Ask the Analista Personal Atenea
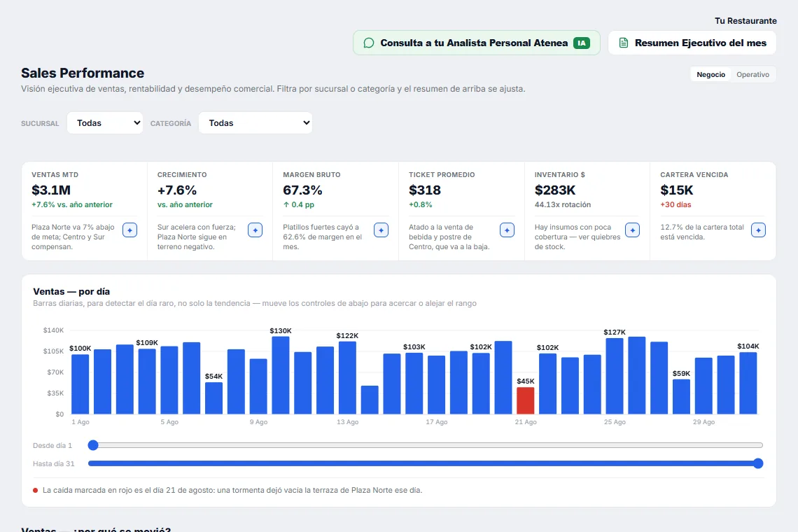Image resolution: width=798 pixels, height=532 pixels. [477, 43]
